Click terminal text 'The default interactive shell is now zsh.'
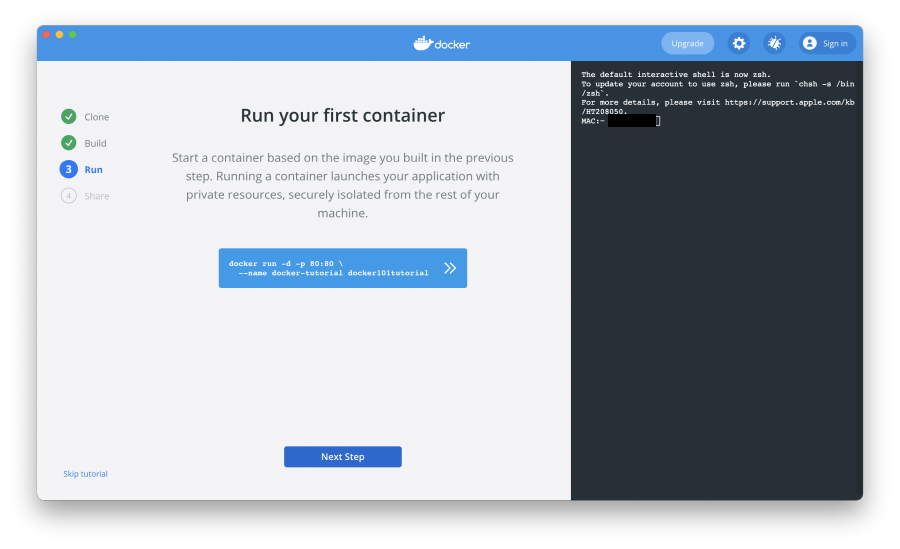 [676, 75]
